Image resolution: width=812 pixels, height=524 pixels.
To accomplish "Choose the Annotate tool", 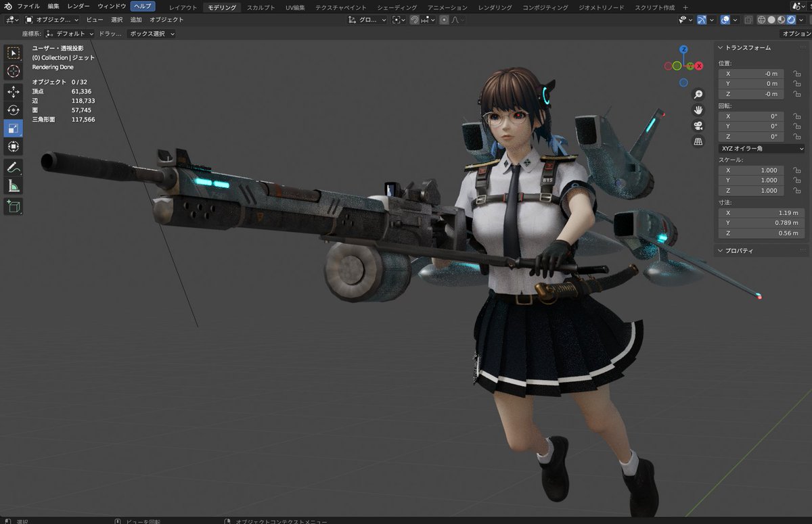I will click(14, 168).
